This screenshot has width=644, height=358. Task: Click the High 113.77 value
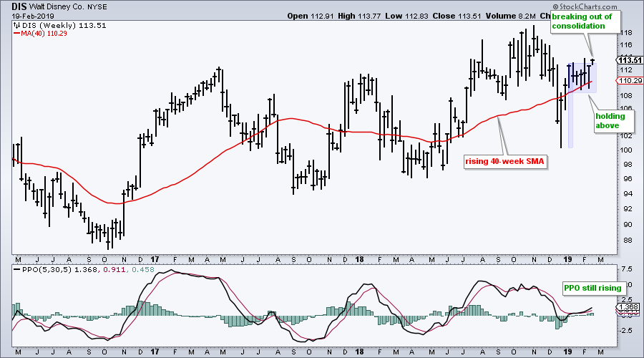[358, 16]
